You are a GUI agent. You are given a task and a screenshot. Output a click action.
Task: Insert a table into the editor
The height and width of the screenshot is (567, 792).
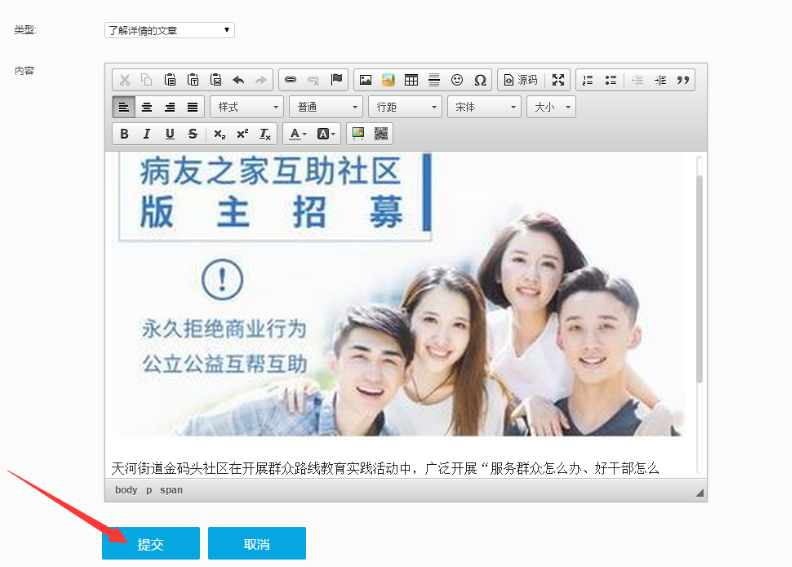411,80
